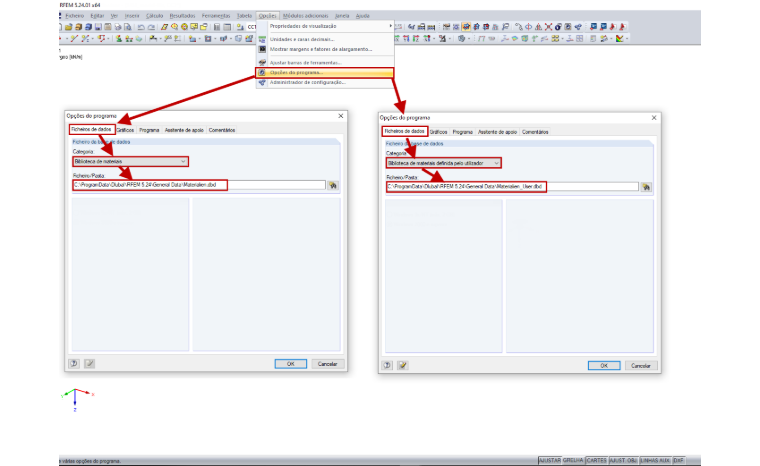Screen dimensions: 760x466
Task: Select Opções do programa... menu entry
Action: point(324,73)
